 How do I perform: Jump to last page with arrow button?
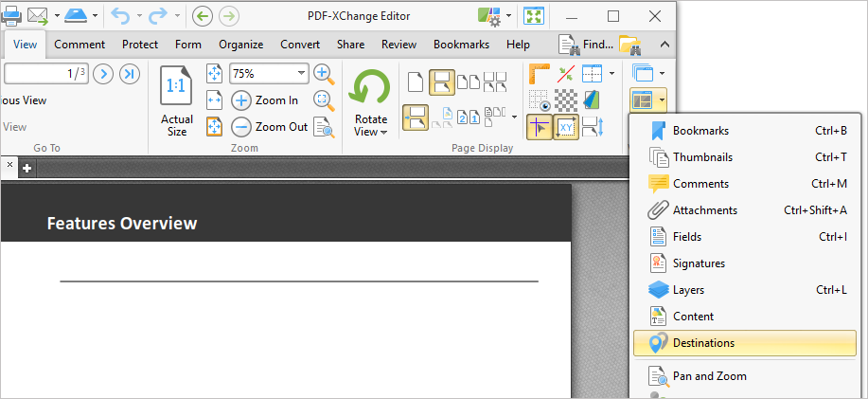(x=131, y=73)
